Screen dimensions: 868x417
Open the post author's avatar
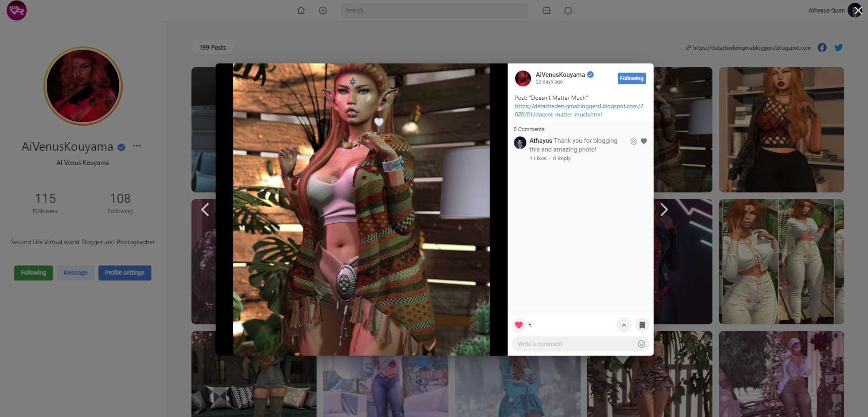[523, 78]
